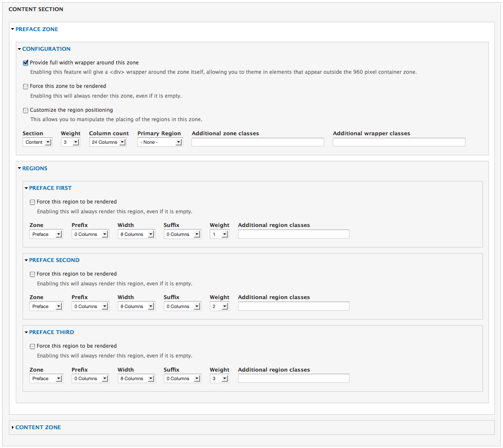The height and width of the screenshot is (448, 503).
Task: Open the Width dropdown in Preface First
Action: [136, 234]
